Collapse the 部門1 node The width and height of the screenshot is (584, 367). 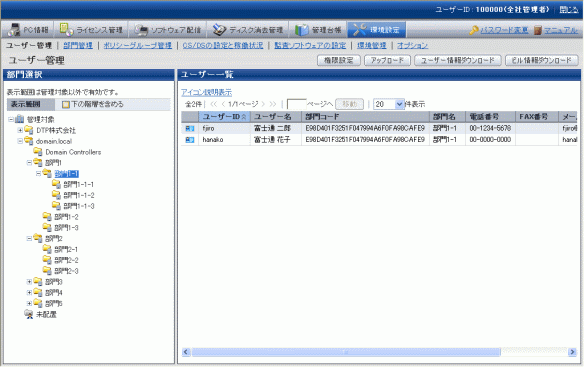click(x=29, y=163)
